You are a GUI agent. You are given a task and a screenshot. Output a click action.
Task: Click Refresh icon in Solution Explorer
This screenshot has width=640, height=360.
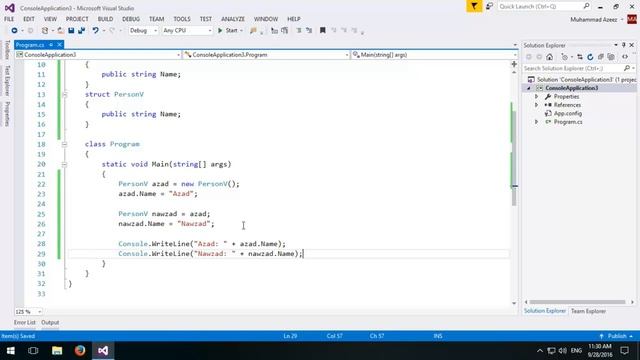[590, 57]
